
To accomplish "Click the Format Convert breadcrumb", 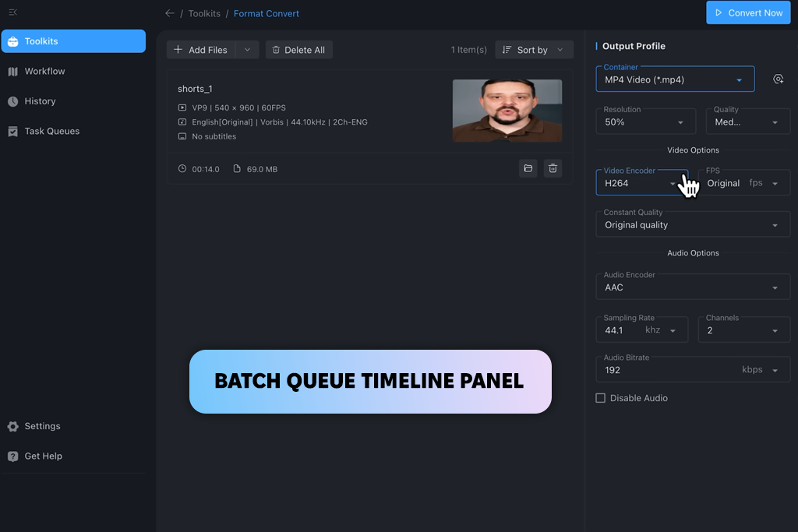I will [x=267, y=14].
